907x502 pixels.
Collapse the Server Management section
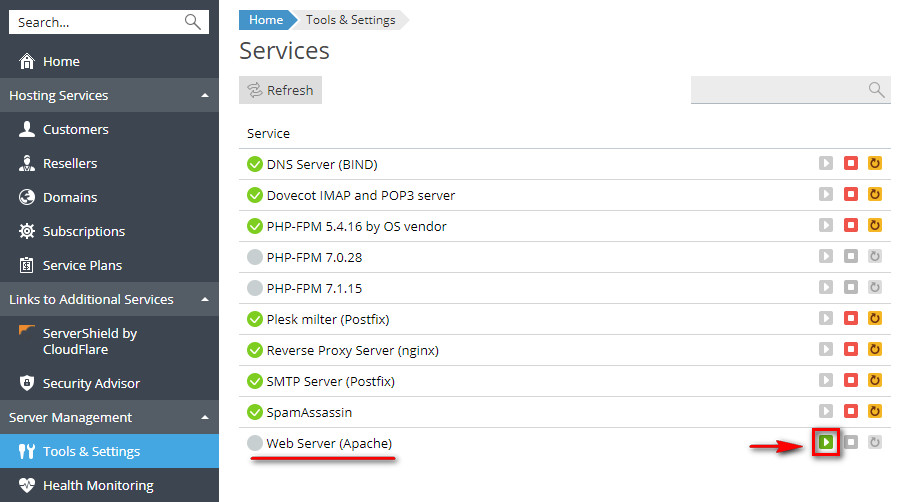point(205,418)
